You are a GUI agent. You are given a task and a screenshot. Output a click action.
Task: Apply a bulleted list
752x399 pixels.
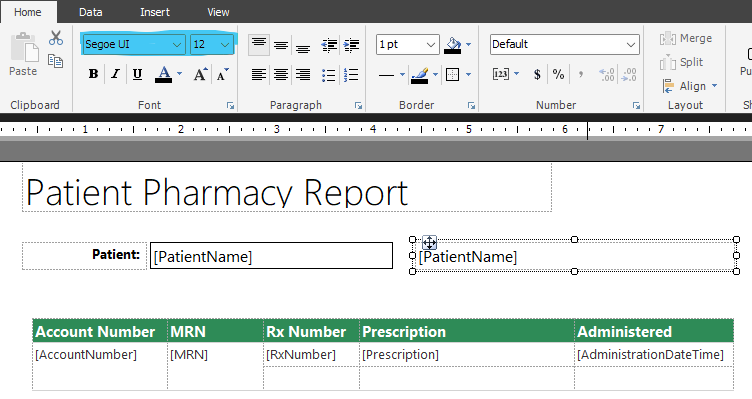(329, 75)
